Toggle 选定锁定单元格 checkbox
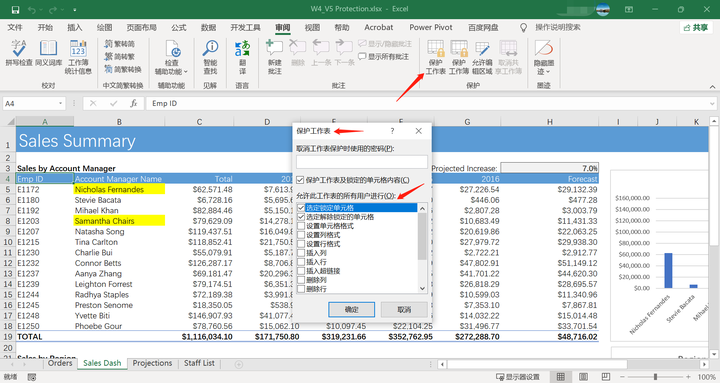Screen dimensions: 720x383 pos(301,208)
